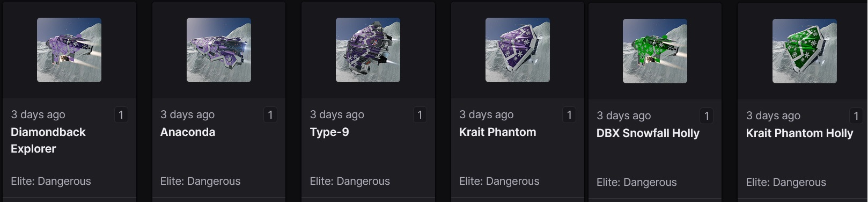The height and width of the screenshot is (202, 868).
Task: Click the count badge on Krait Phantom card
Action: [x=569, y=114]
